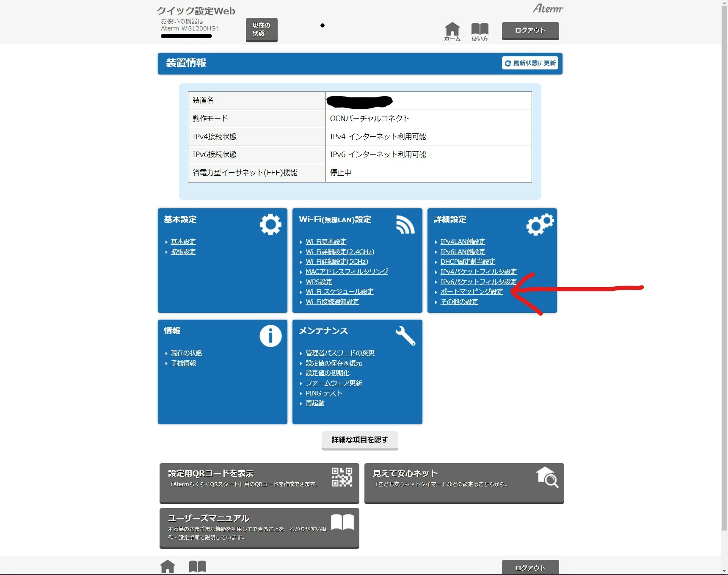
Task: Click the double-gear icon in 詳細設定 panel
Action: (x=540, y=224)
